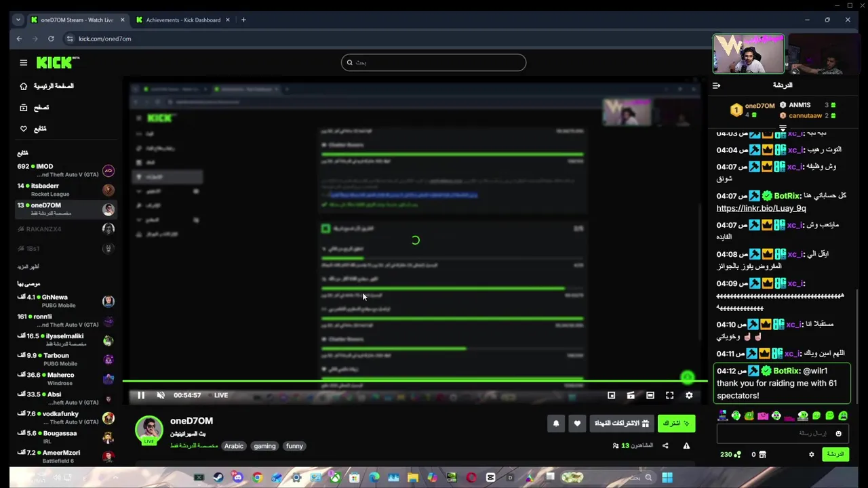
Task: Open the Kick sidebar hamburger menu
Action: 23,62
